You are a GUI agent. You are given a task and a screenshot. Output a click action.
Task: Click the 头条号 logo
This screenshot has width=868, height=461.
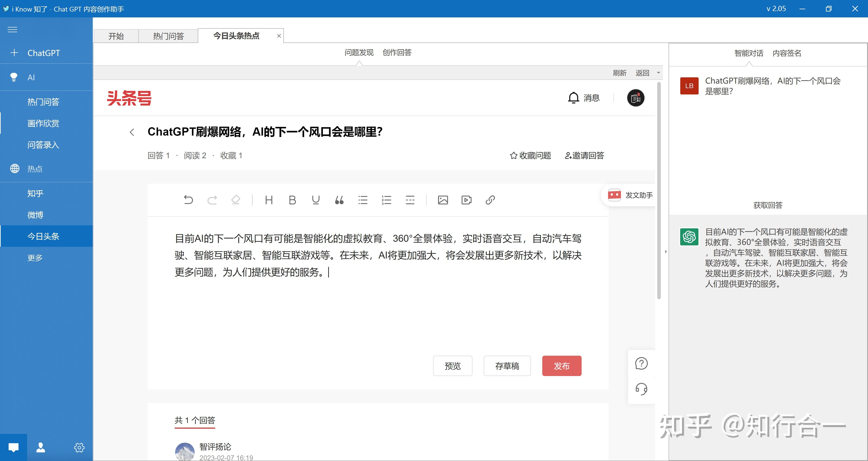coord(129,98)
